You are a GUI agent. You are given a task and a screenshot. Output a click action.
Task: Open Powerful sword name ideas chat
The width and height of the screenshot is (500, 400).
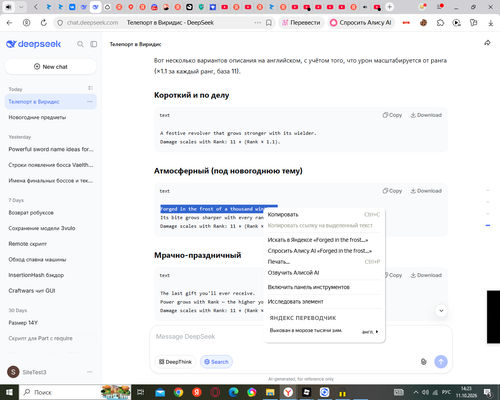tap(51, 149)
